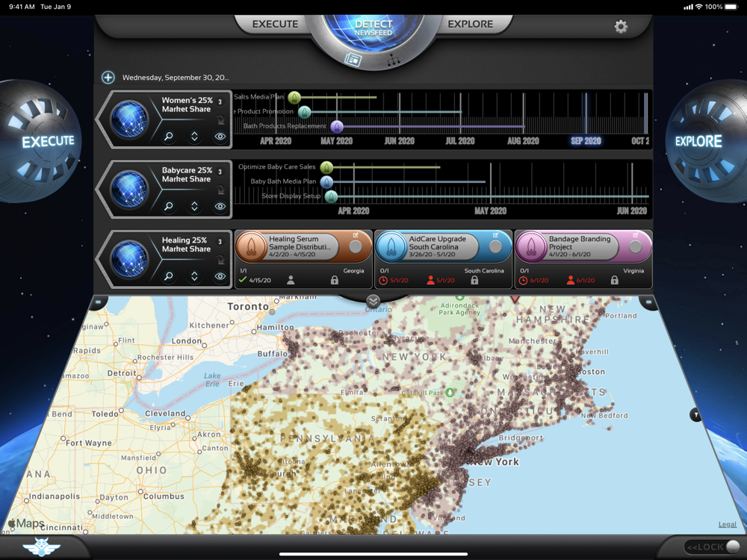This screenshot has width=747, height=560.
Task: Click the lock icon on the Virginia card
Action: (x=615, y=280)
